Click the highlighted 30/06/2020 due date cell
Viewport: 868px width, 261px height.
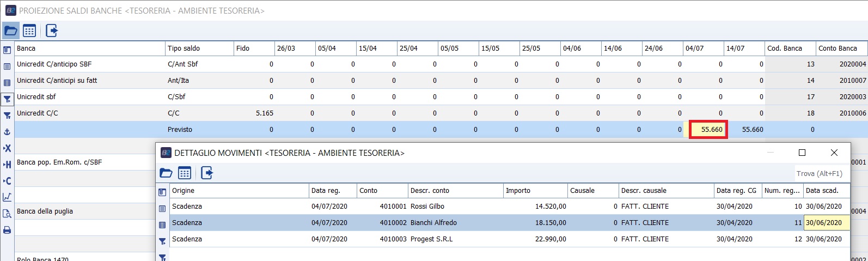[x=827, y=223]
